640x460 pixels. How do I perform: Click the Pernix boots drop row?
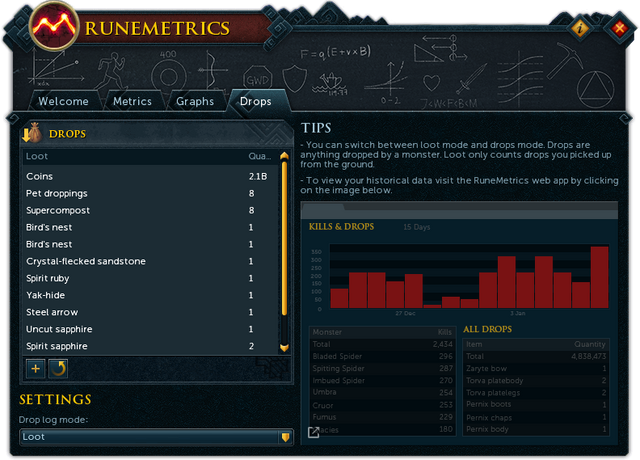[x=536, y=404]
